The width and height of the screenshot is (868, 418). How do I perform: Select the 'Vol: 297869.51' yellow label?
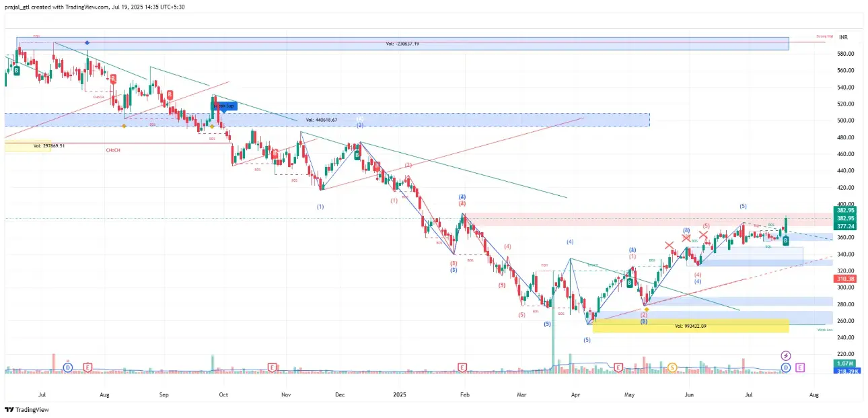(x=49, y=145)
